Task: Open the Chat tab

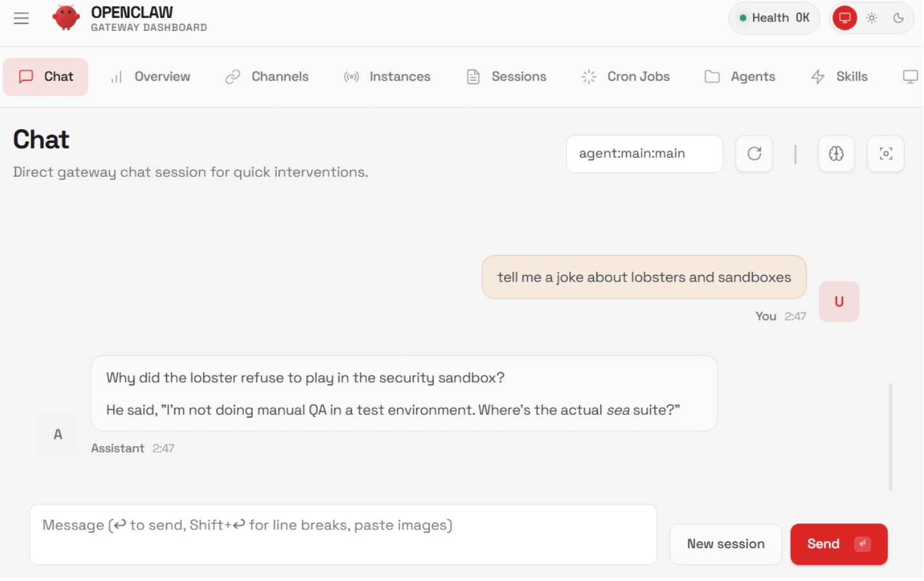Action: (x=46, y=77)
